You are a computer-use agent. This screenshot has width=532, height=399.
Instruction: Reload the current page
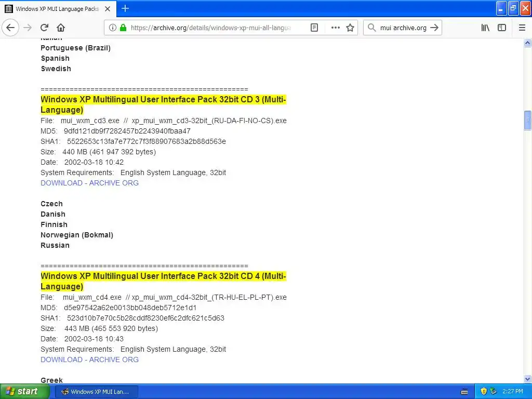coord(44,28)
